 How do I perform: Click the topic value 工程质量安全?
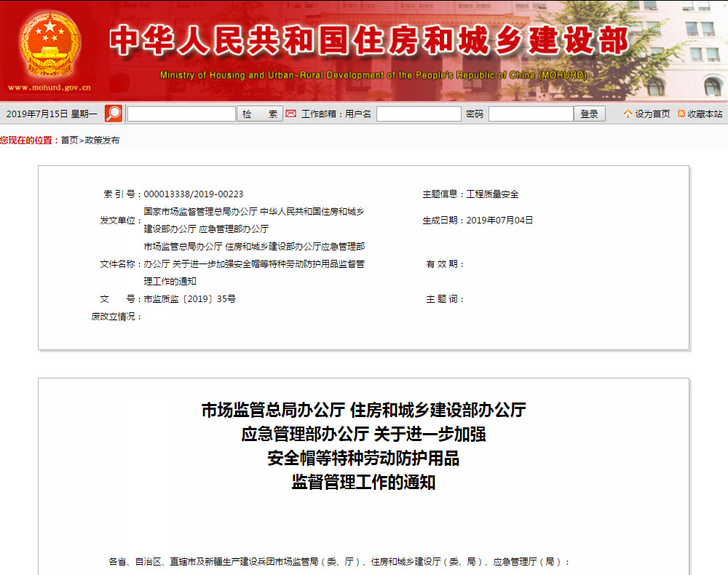click(493, 194)
